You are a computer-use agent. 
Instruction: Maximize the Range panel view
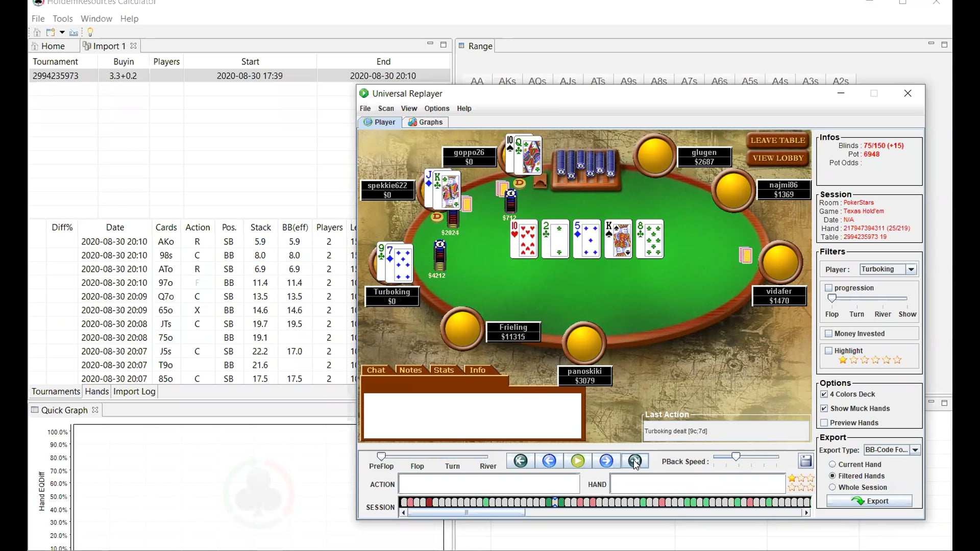945,44
